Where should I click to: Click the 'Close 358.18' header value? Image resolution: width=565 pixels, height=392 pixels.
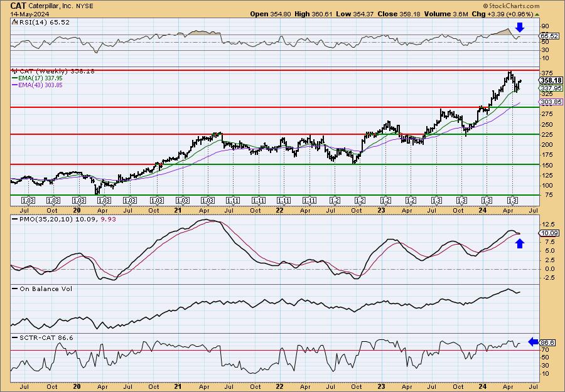point(399,14)
